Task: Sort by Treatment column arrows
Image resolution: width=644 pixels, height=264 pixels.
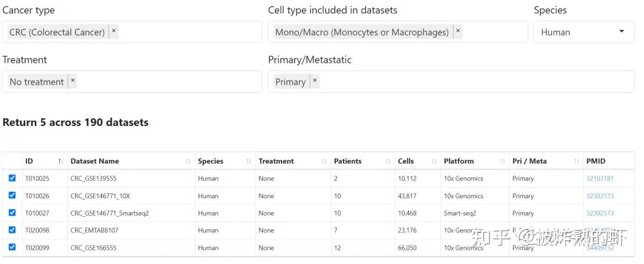Action: 324,161
